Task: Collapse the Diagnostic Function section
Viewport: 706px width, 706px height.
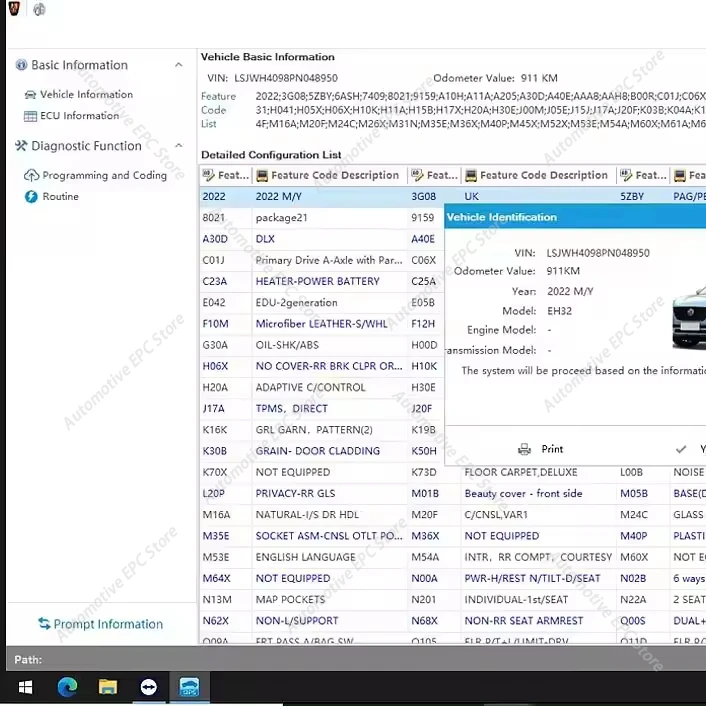Action: pyautogui.click(x=179, y=146)
